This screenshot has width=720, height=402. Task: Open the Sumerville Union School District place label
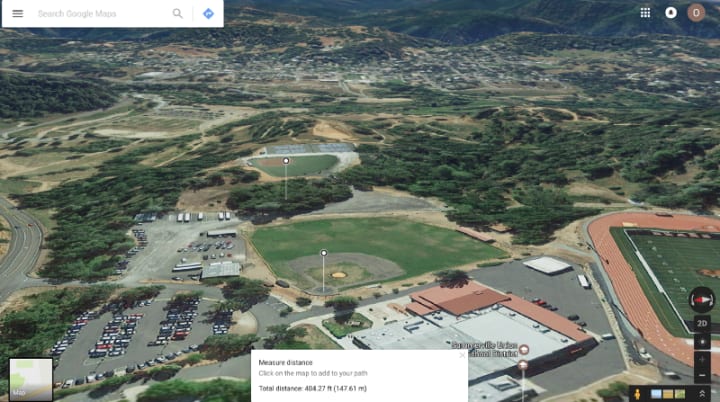(485, 349)
